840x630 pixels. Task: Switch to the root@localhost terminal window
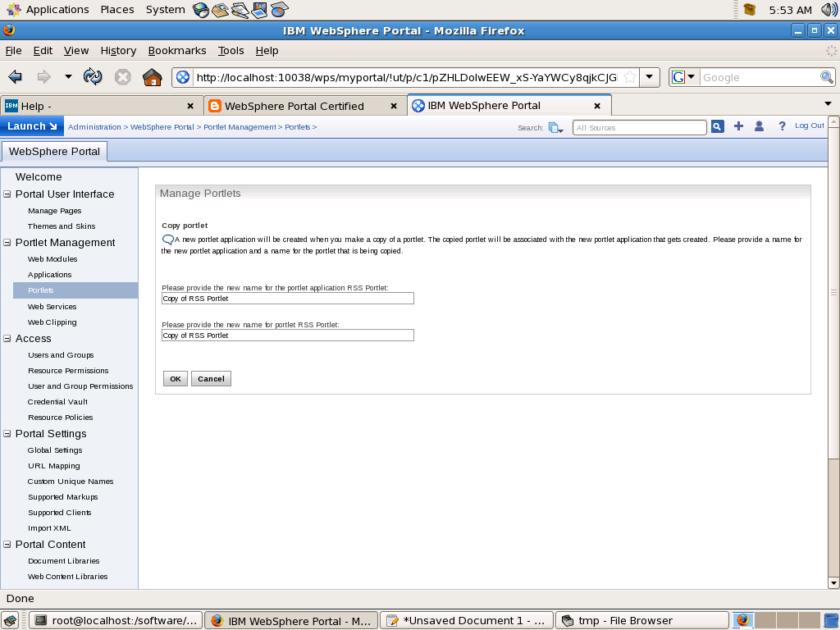point(116,620)
